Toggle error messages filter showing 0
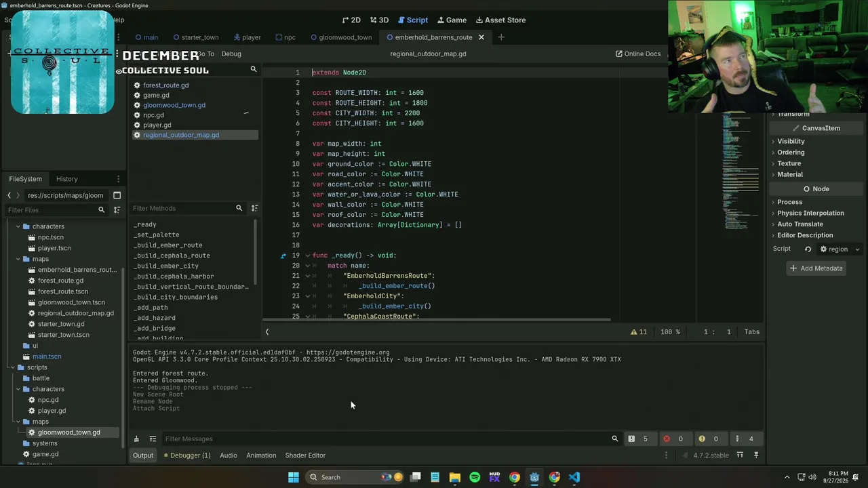This screenshot has height=488, width=868. [x=674, y=439]
